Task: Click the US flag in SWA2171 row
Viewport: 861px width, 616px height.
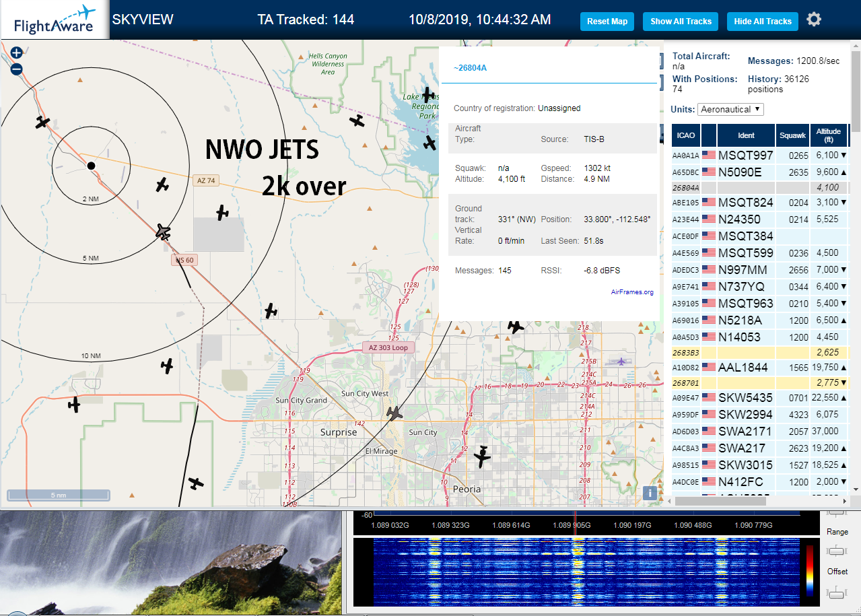Action: point(709,431)
